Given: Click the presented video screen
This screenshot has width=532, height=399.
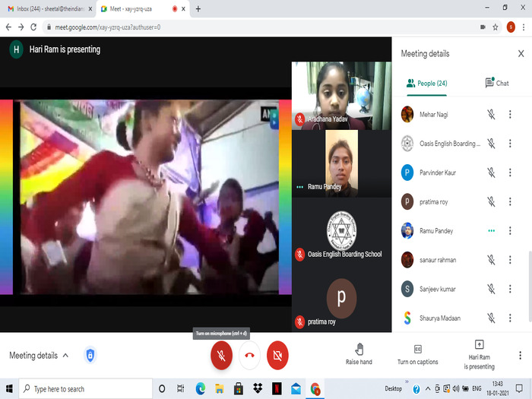Looking at the screenshot, I should (x=146, y=197).
